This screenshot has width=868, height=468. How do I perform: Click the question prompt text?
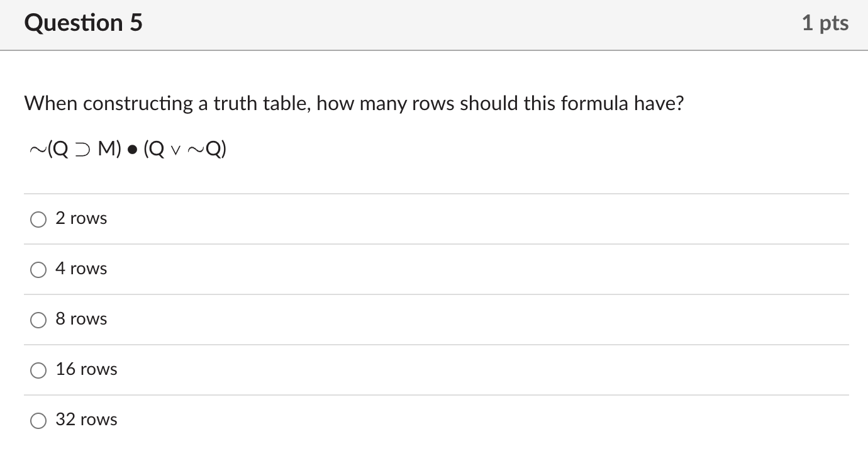coord(354,103)
